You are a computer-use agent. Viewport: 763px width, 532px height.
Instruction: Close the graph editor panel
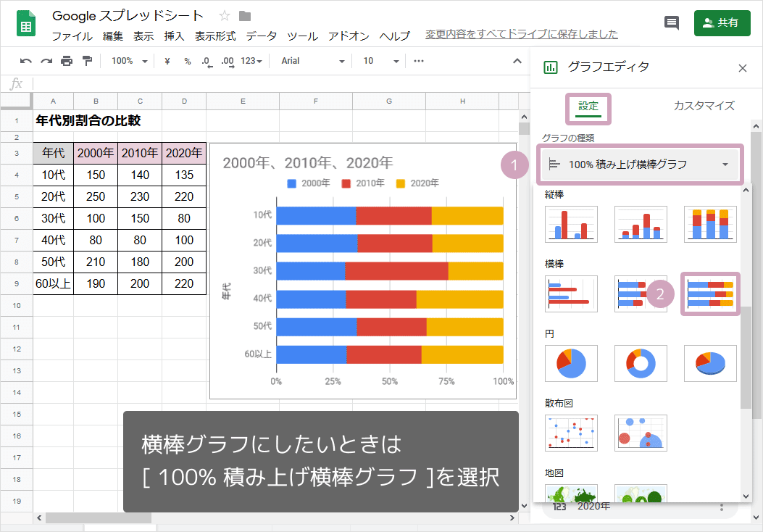point(742,68)
